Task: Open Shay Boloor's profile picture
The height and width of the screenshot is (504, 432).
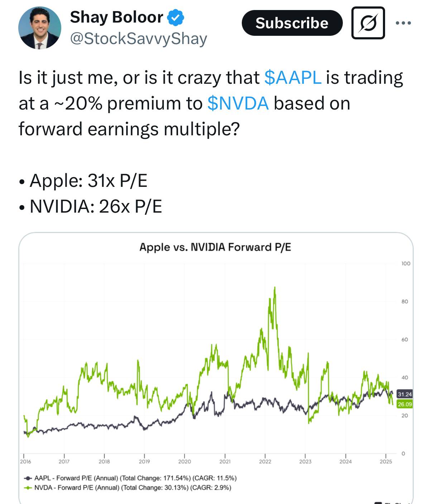Action: pyautogui.click(x=40, y=28)
